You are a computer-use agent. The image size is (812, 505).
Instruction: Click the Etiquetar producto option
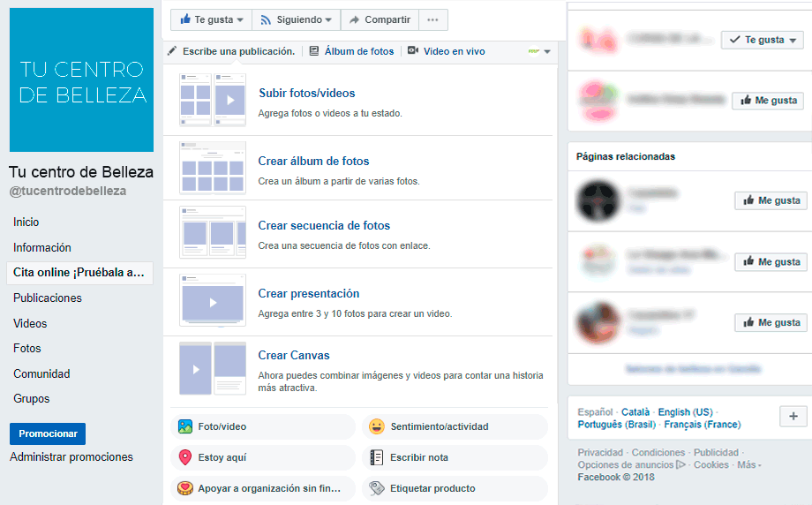[455, 488]
